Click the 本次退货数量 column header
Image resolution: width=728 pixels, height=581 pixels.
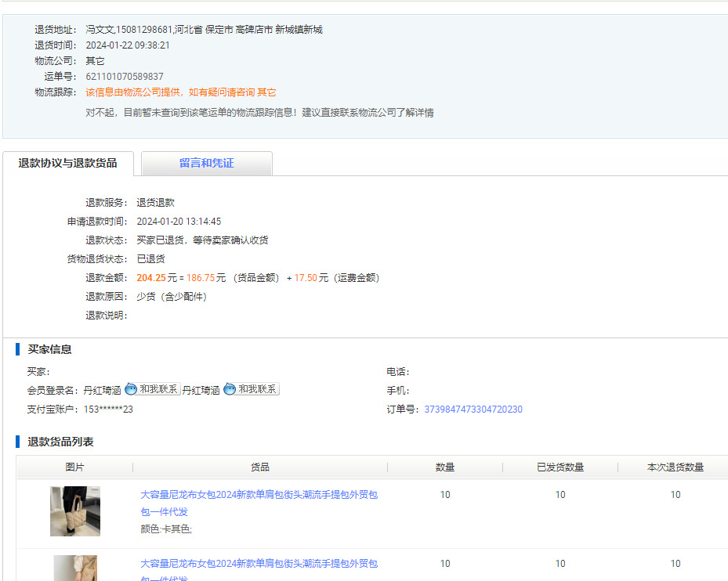[675, 467]
